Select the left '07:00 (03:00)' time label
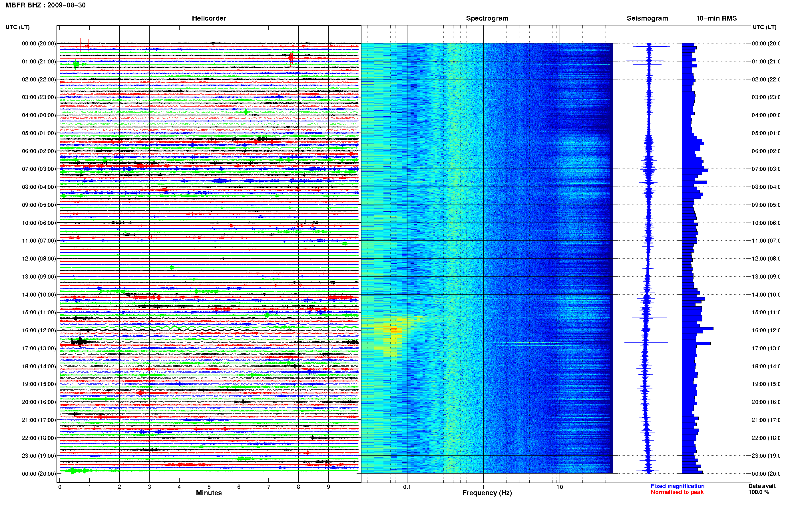 [39, 169]
